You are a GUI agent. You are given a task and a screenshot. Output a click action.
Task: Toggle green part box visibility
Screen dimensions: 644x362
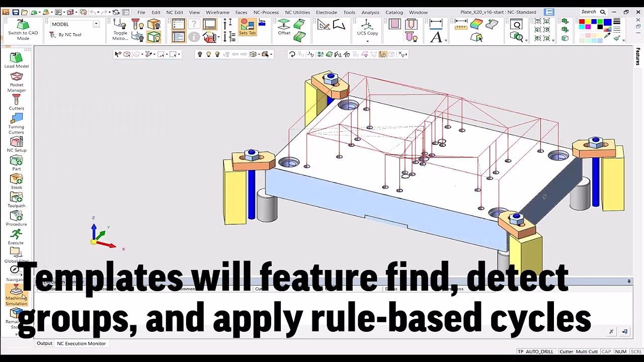(x=154, y=37)
